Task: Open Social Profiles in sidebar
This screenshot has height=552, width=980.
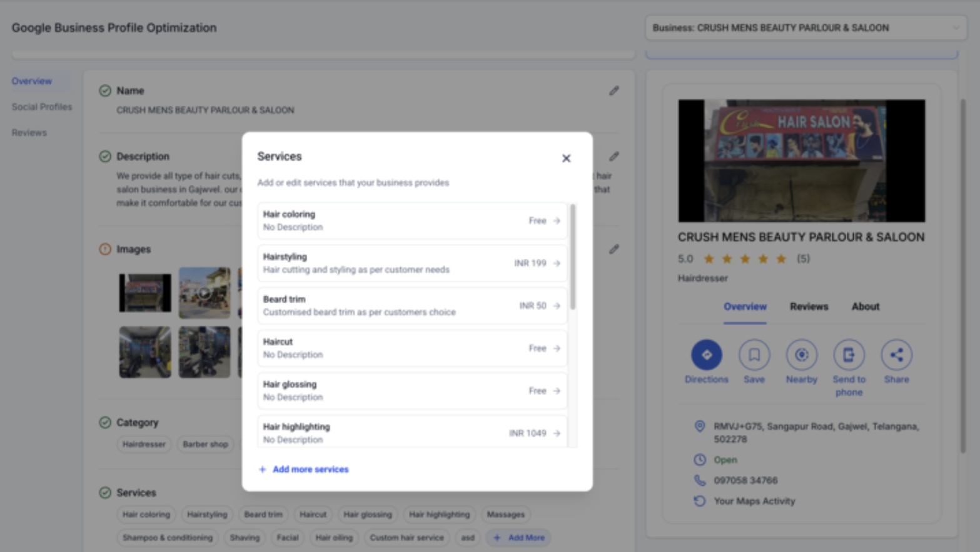Action: click(x=42, y=107)
